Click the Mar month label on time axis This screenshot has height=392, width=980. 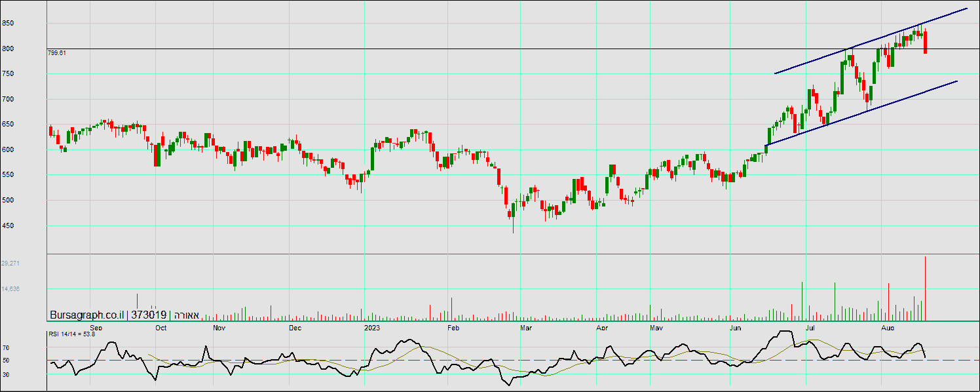click(x=526, y=326)
